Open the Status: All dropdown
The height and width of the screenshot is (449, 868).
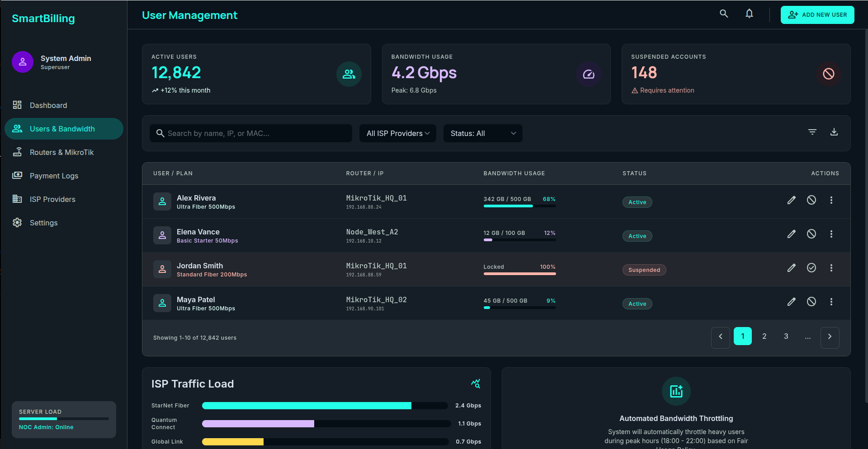coord(483,133)
